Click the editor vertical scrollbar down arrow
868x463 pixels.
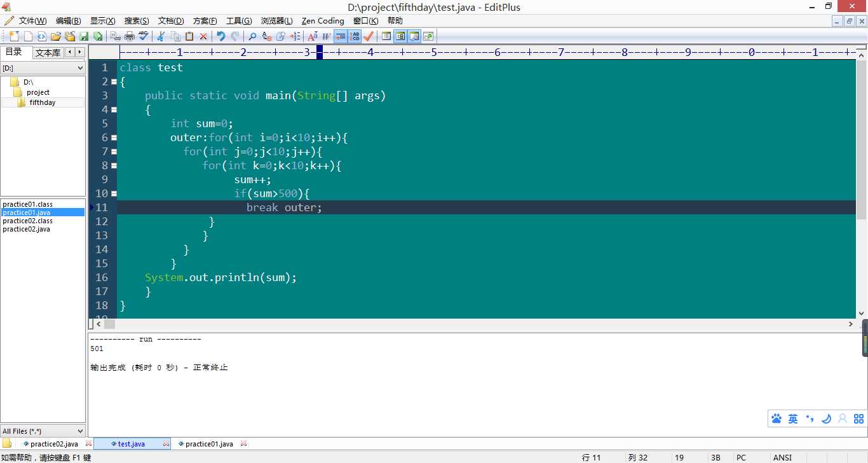(x=862, y=314)
